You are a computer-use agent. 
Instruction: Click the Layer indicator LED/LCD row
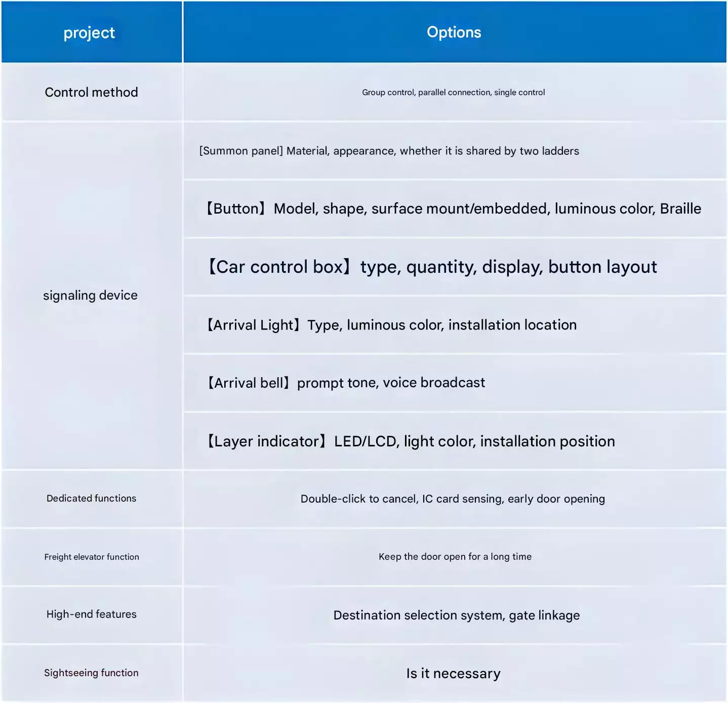[455, 441]
